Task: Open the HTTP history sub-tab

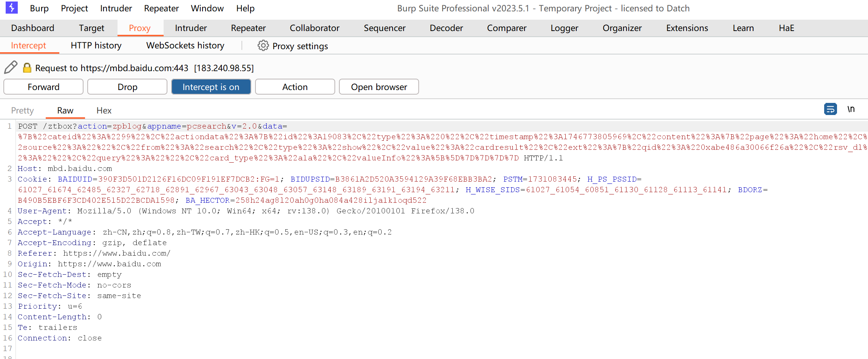Action: point(96,45)
